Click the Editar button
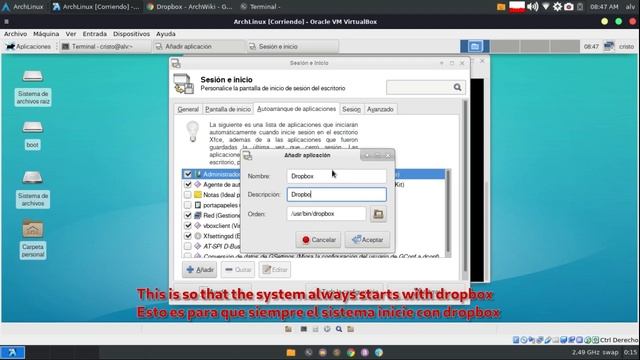 pos(275,270)
